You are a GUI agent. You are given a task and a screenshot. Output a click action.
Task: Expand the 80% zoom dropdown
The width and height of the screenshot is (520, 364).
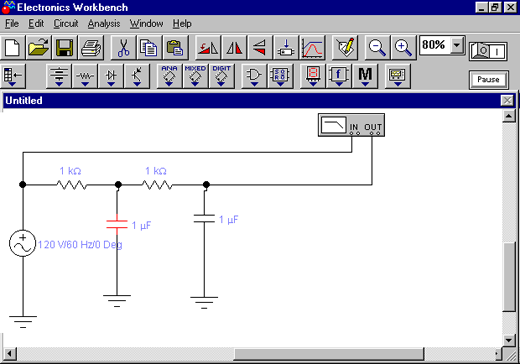pos(457,45)
